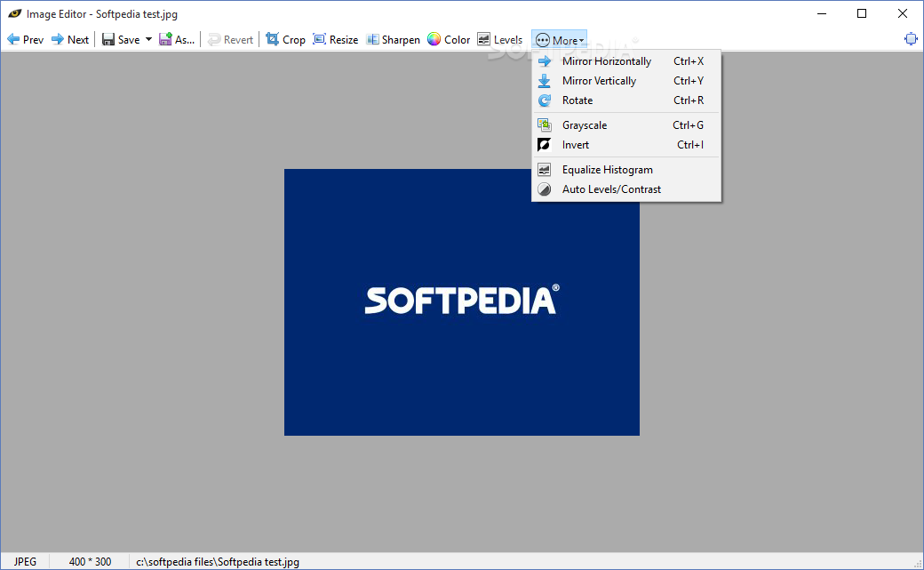
Task: Click the Levels toolbar label
Action: pos(508,39)
